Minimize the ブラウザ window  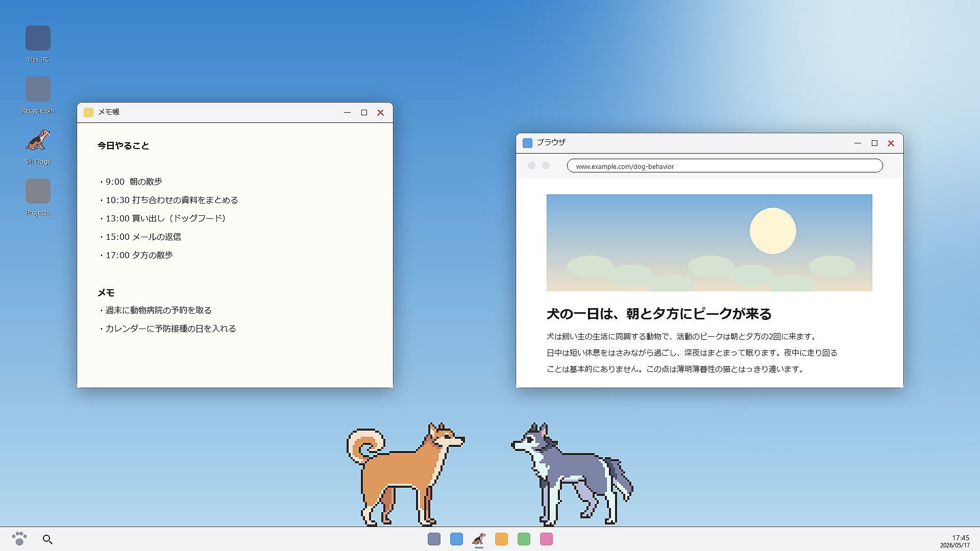857,143
